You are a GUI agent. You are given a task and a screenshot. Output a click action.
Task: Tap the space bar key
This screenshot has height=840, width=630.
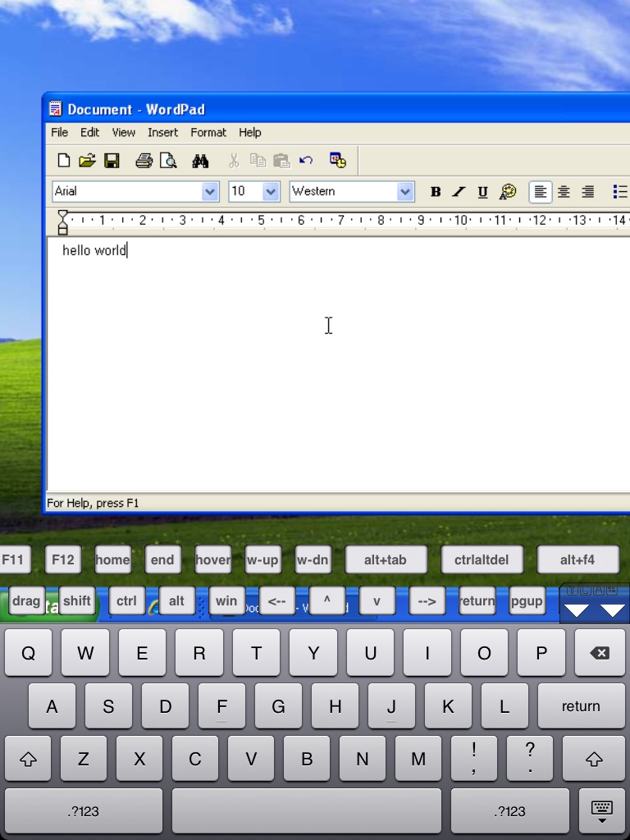point(307,811)
